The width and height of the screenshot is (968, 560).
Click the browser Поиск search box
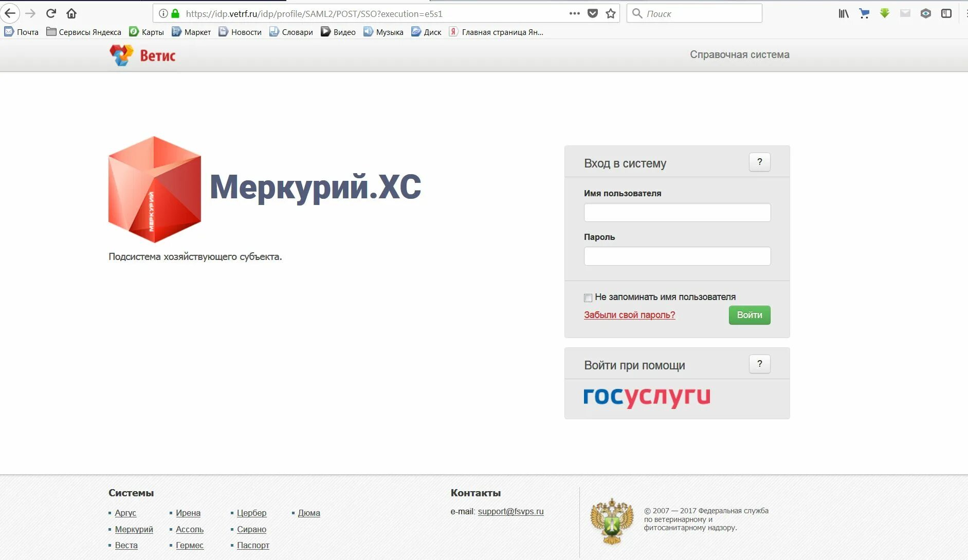coord(694,13)
